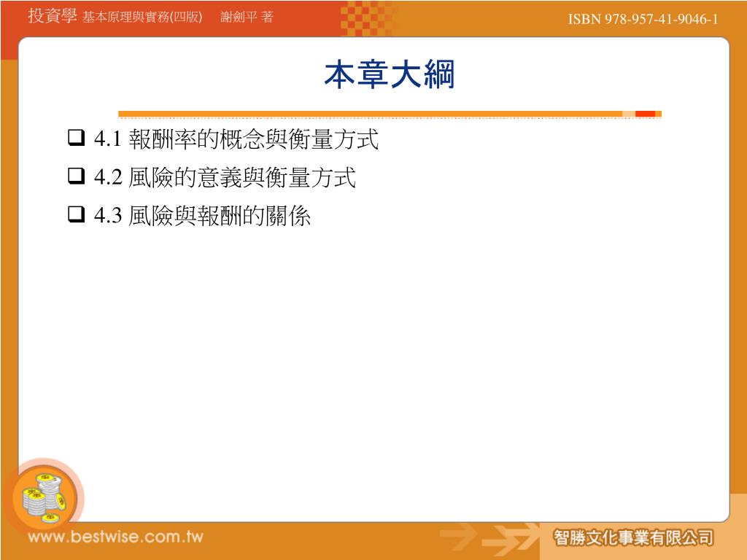This screenshot has width=747, height=560.
Task: Click the ISBN 978-957-41-9046-1 text
Action: [x=643, y=19]
